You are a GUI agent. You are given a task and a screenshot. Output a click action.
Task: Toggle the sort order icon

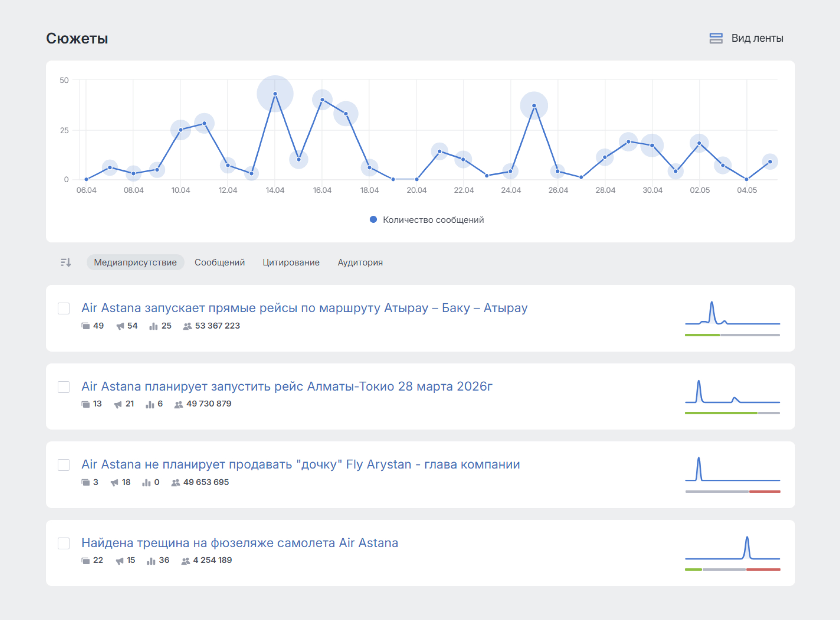(66, 262)
